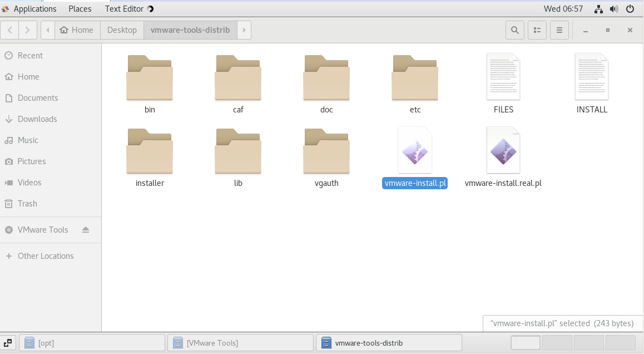Switch to the second workspace
644x354 pixels.
pos(557,342)
